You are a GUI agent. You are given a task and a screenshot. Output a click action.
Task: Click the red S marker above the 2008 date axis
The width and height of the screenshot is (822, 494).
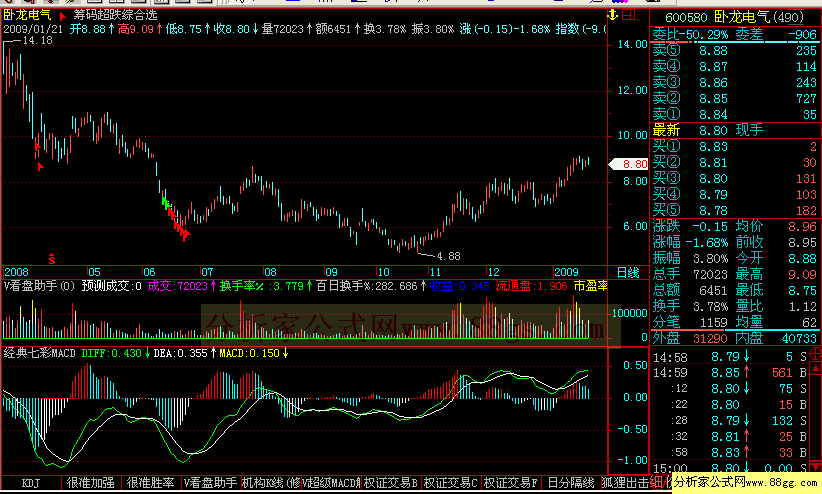tap(51, 259)
